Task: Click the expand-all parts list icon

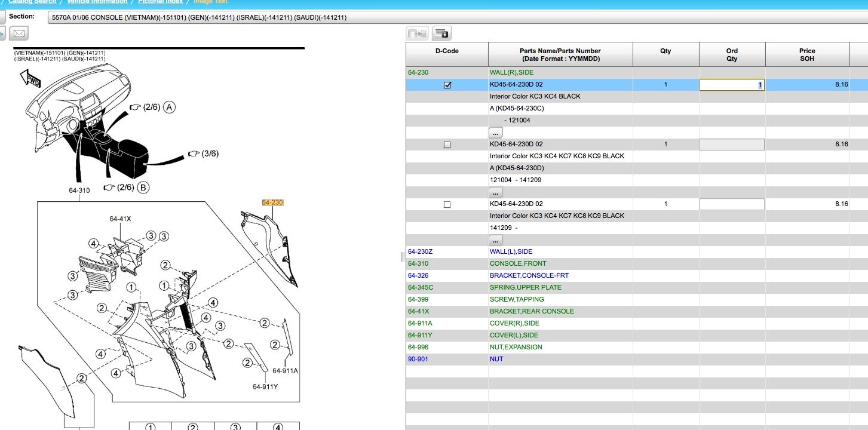Action: (441, 33)
